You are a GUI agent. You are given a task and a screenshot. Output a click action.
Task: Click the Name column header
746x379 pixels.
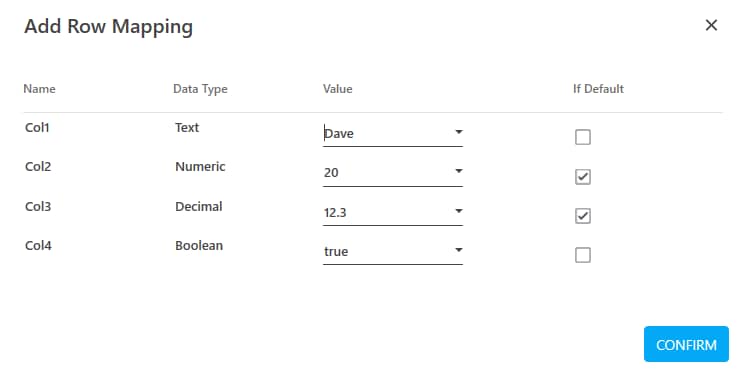point(39,89)
